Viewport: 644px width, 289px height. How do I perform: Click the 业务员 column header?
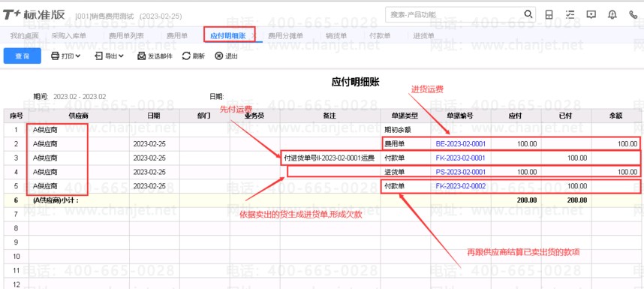tap(254, 116)
